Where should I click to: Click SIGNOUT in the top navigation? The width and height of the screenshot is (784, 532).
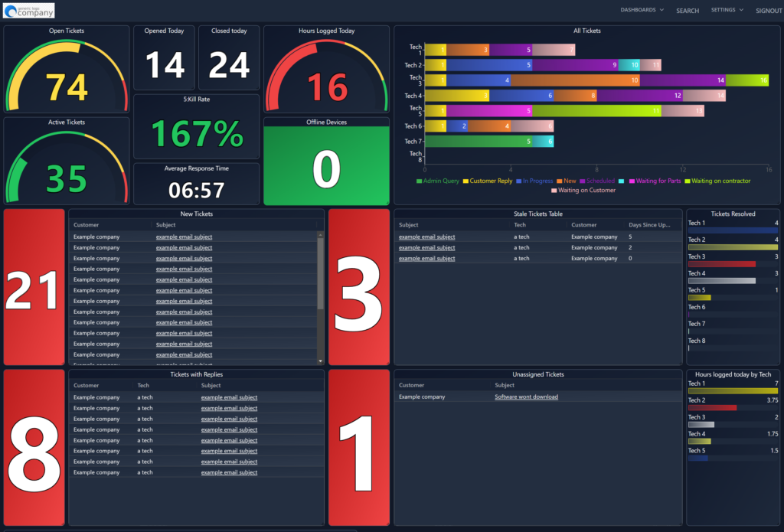(x=768, y=10)
